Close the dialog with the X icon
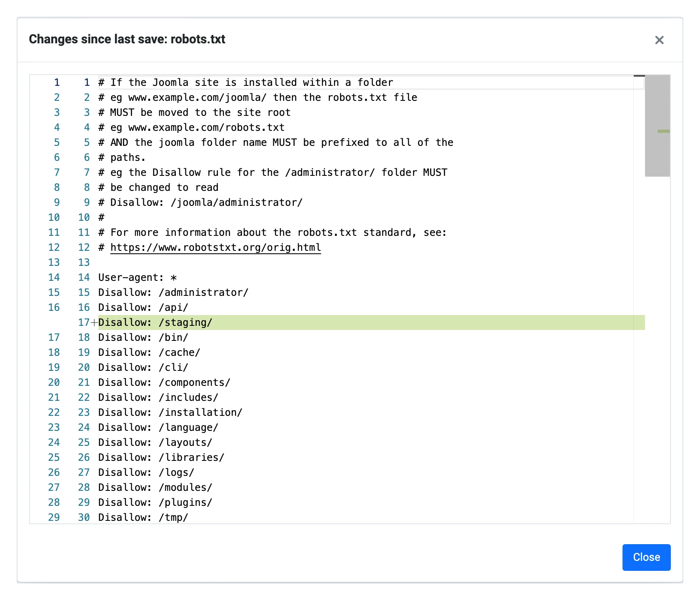 [x=659, y=40]
